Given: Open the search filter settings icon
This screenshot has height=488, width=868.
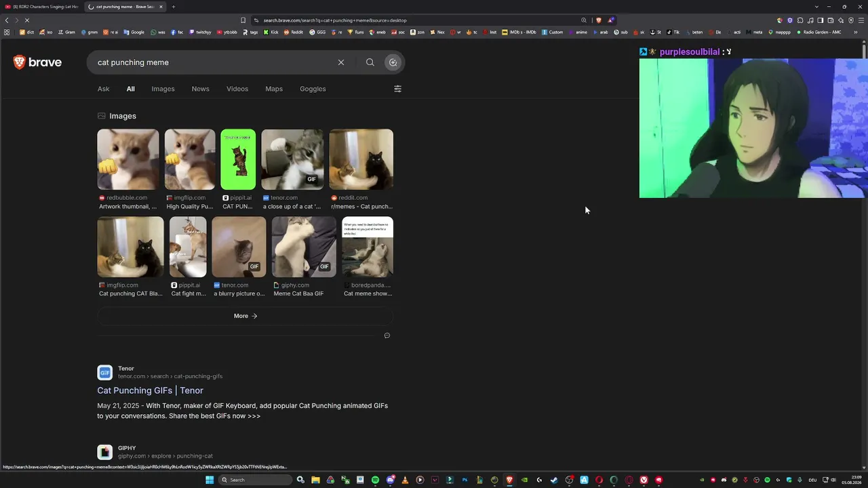Looking at the screenshot, I should (x=398, y=89).
